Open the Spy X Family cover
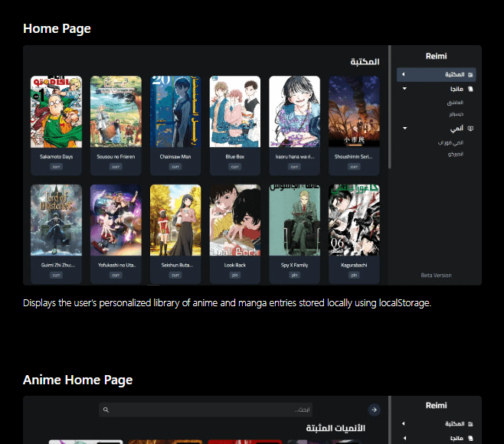 294,220
